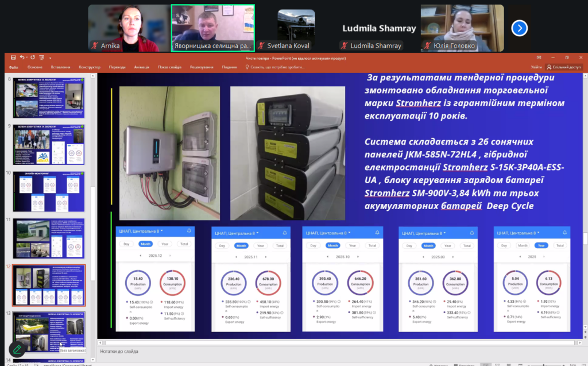The width and height of the screenshot is (588, 366).
Task: Click bell icon in the 2025.12 card
Action: coord(188,231)
